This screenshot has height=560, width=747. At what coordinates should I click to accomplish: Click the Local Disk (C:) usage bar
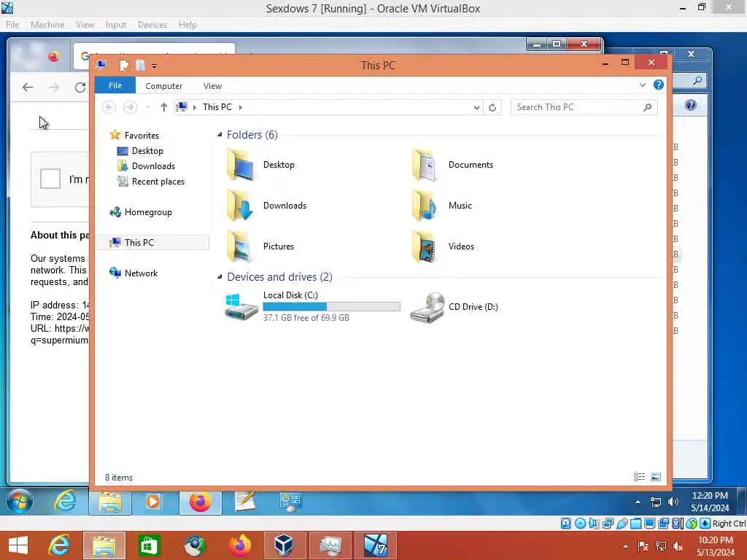pyautogui.click(x=332, y=307)
